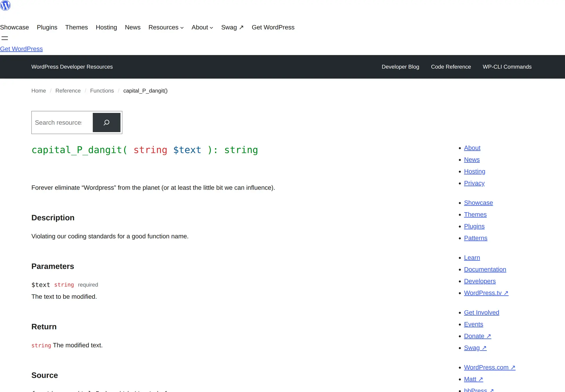This screenshot has width=565, height=392.
Task: Click the 'required' parameter label
Action: point(88,285)
